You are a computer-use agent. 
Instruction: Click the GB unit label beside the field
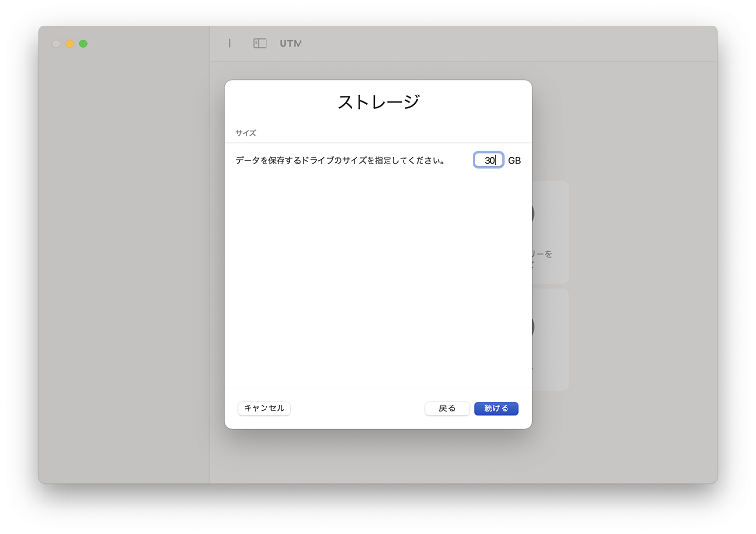514,160
